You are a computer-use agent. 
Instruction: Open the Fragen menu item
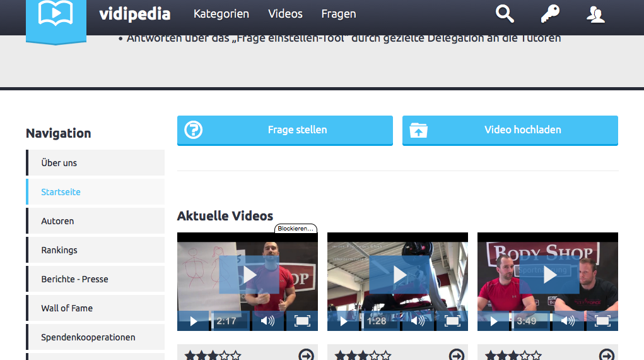[339, 14]
